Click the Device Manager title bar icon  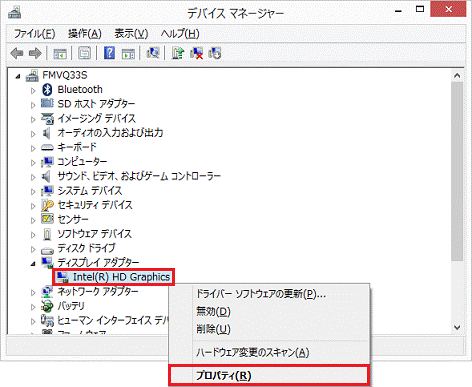click(x=14, y=13)
